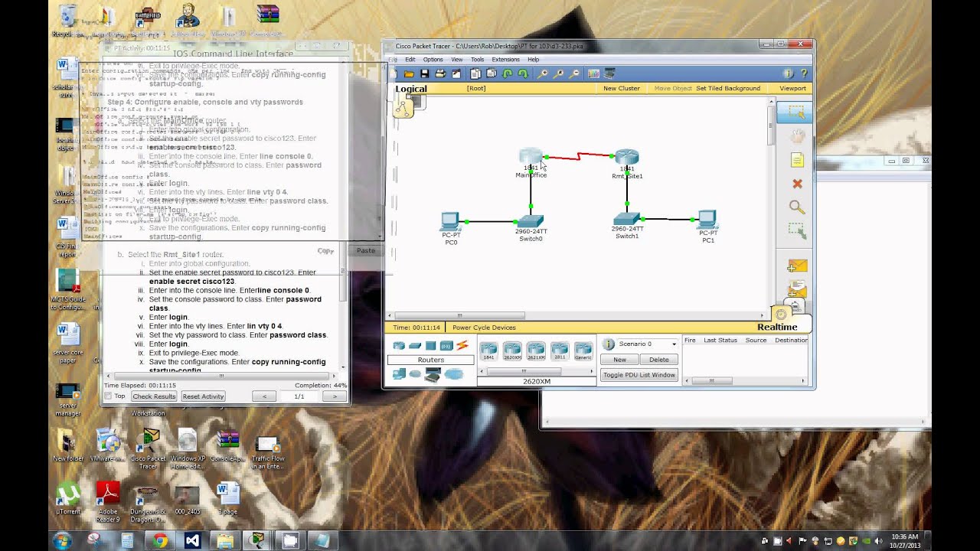Open the Custom Devices Dialog icon

[x=609, y=73]
